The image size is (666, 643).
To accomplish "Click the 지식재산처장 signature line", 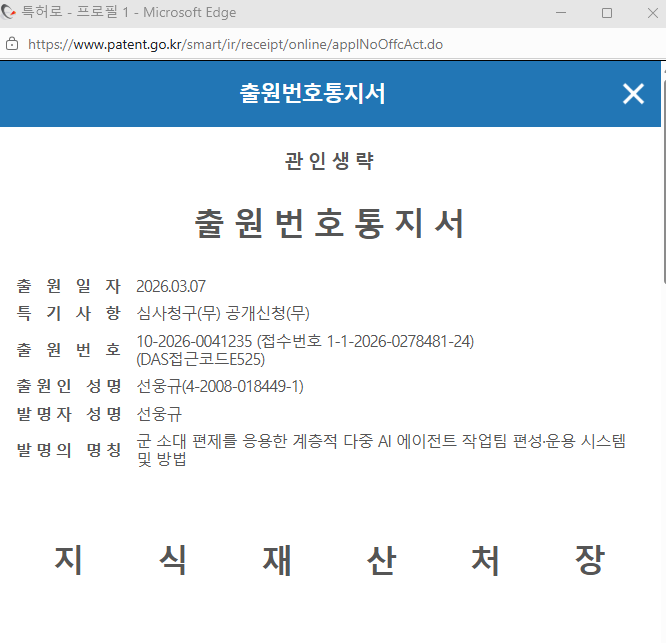I will [x=329, y=560].
